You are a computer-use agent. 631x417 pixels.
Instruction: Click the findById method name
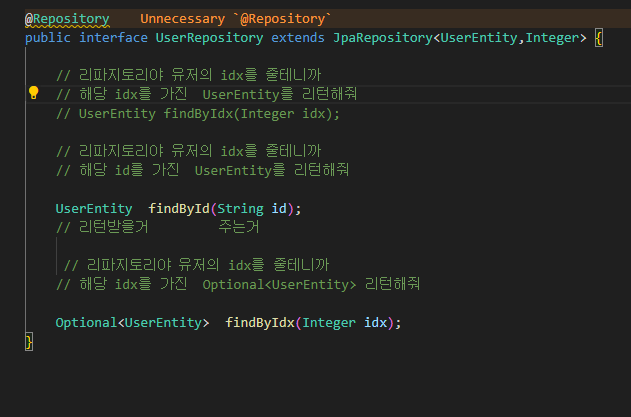pos(179,209)
